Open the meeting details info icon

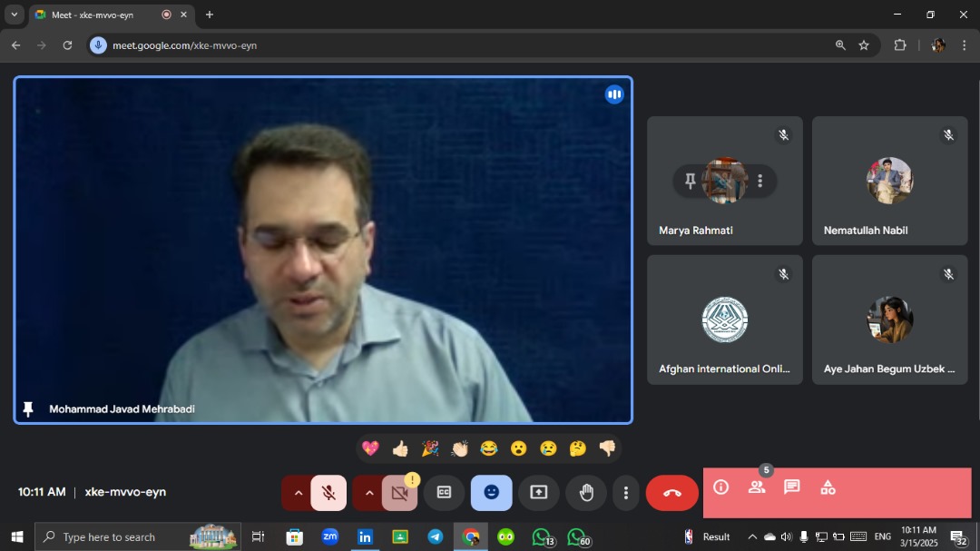pos(721,487)
